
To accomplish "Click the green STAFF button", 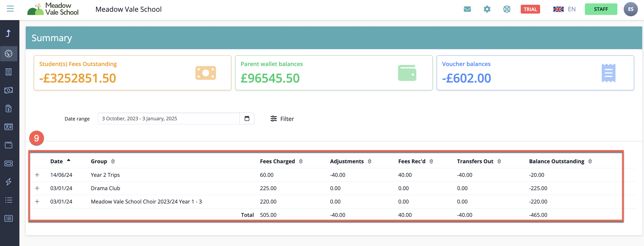I will pos(601,9).
